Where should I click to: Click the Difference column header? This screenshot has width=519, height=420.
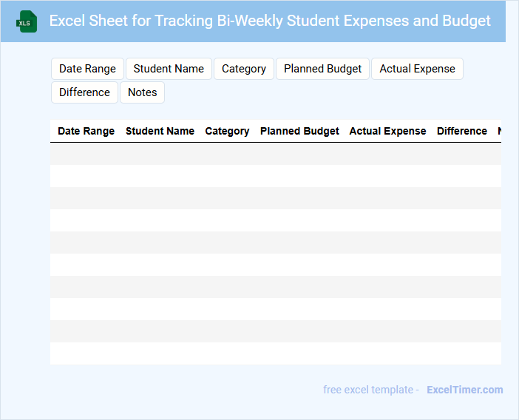tap(461, 131)
